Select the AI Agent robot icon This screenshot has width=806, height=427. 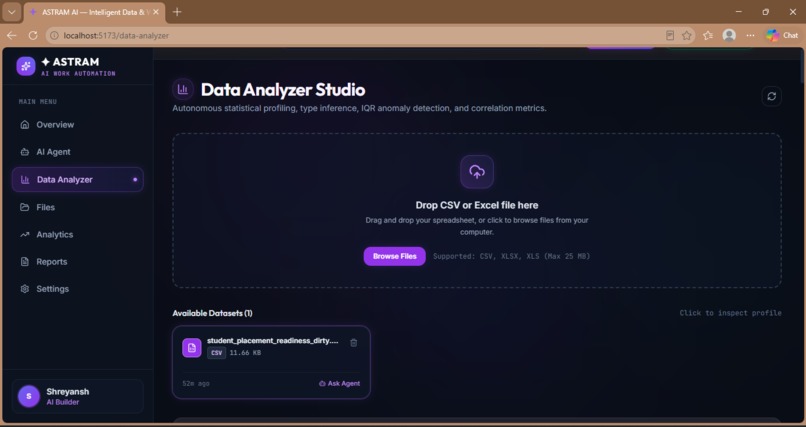(x=25, y=152)
